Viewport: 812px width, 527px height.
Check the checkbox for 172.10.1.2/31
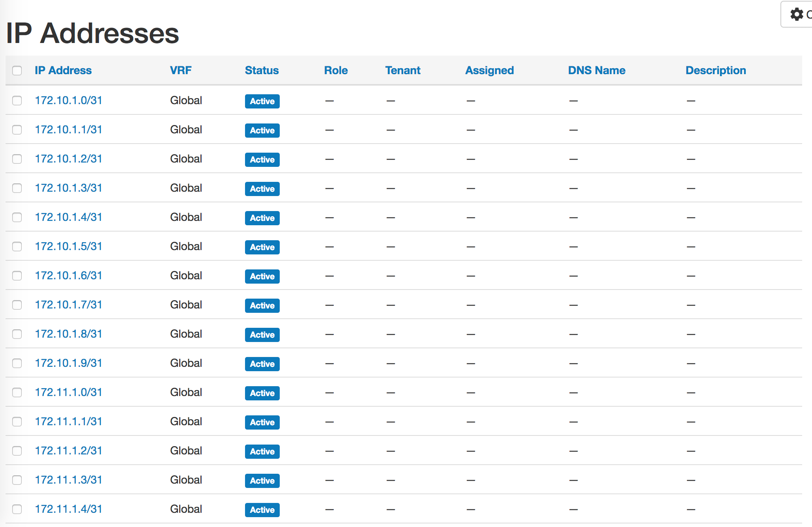pos(17,159)
